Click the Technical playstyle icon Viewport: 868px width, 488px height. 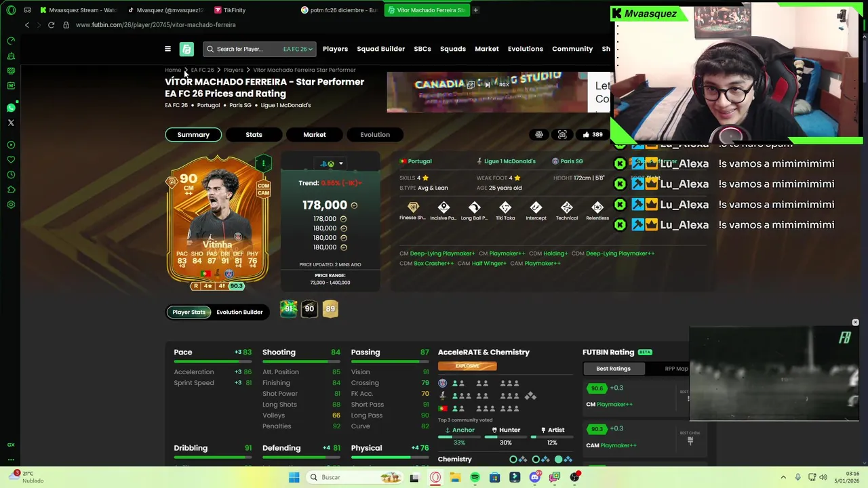coord(567,207)
